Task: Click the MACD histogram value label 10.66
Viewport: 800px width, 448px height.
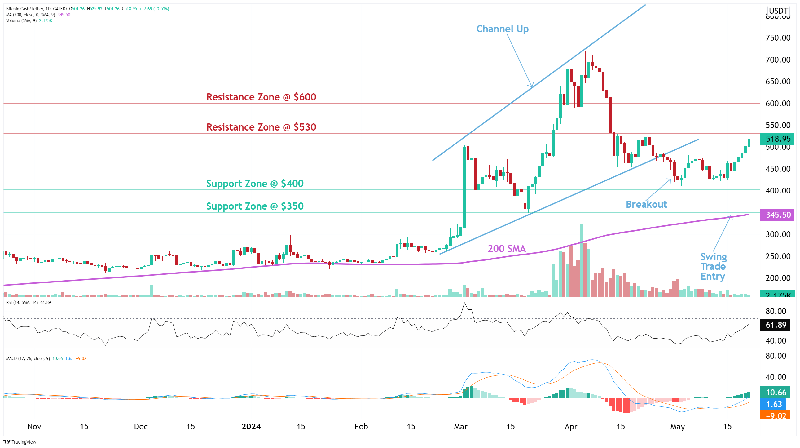Action: 777,393
